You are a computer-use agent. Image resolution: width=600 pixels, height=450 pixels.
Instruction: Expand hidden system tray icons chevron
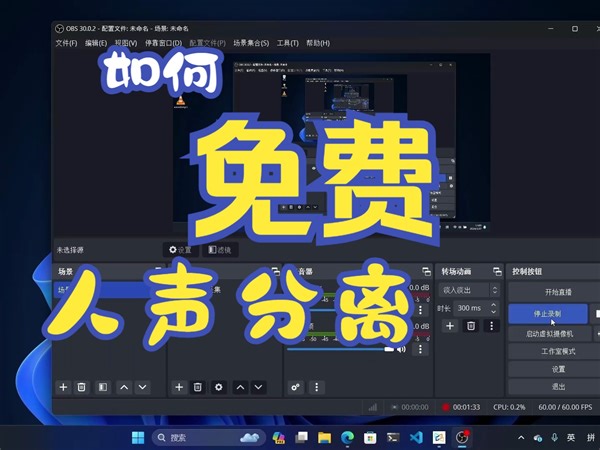pos(521,437)
